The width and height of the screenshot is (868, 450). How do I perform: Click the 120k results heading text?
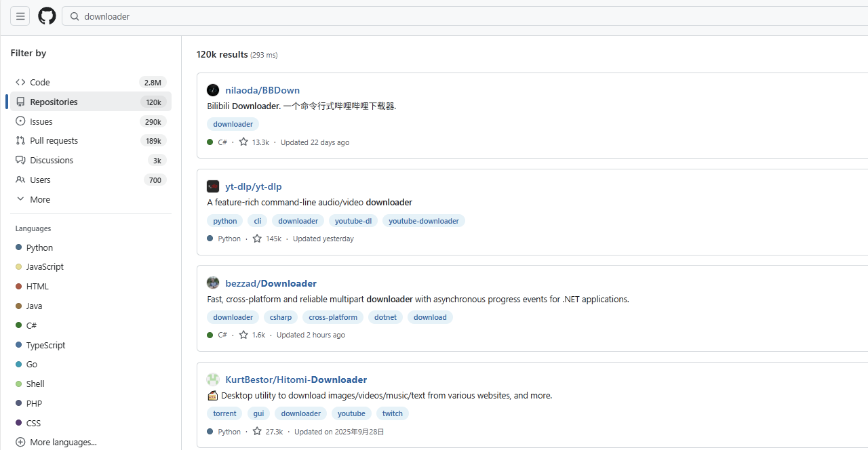click(222, 54)
